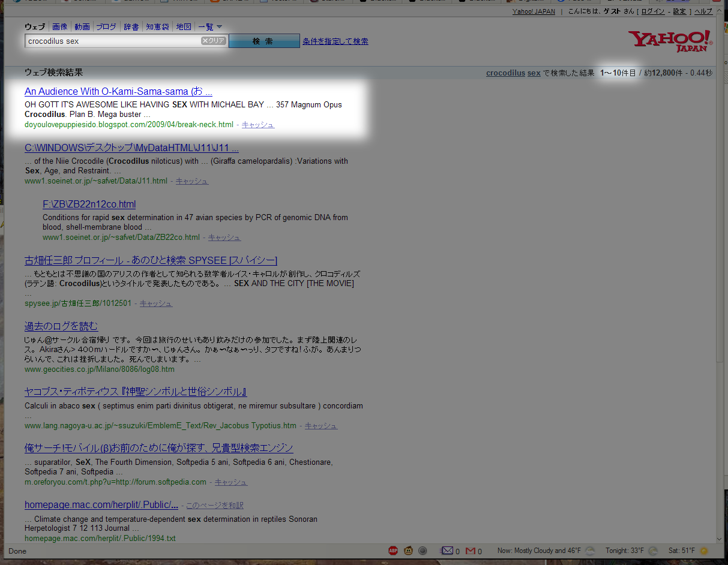Image resolution: width=728 pixels, height=565 pixels.
Task: Open the 設定 settings link
Action: click(x=679, y=11)
